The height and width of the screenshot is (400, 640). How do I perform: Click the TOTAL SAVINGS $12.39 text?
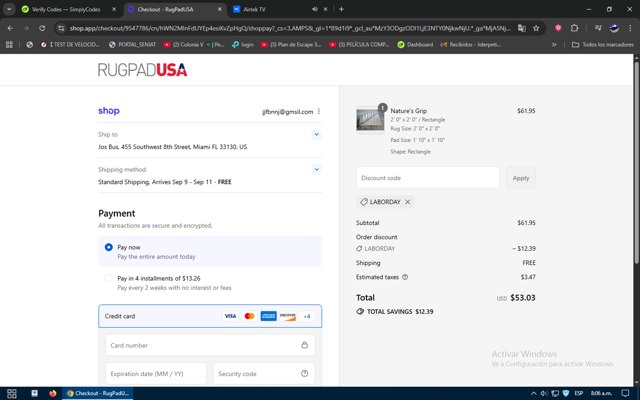click(400, 311)
